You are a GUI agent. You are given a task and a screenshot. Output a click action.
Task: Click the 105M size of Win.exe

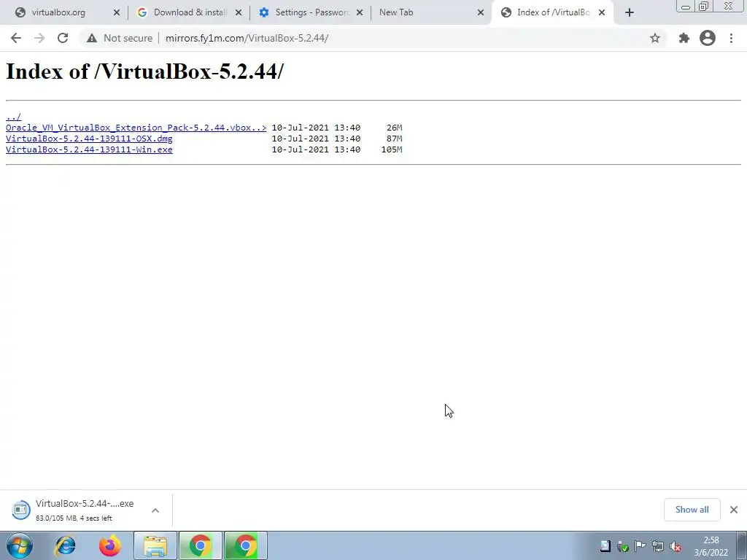[x=392, y=149]
